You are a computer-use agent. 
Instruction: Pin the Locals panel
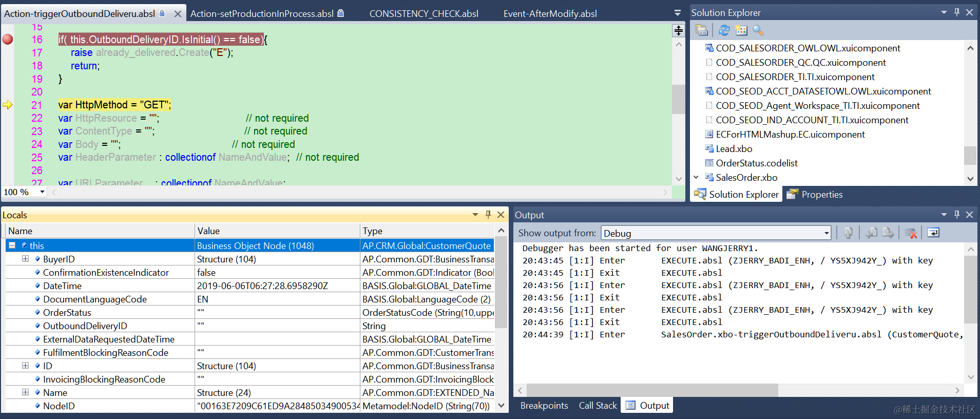tap(488, 215)
